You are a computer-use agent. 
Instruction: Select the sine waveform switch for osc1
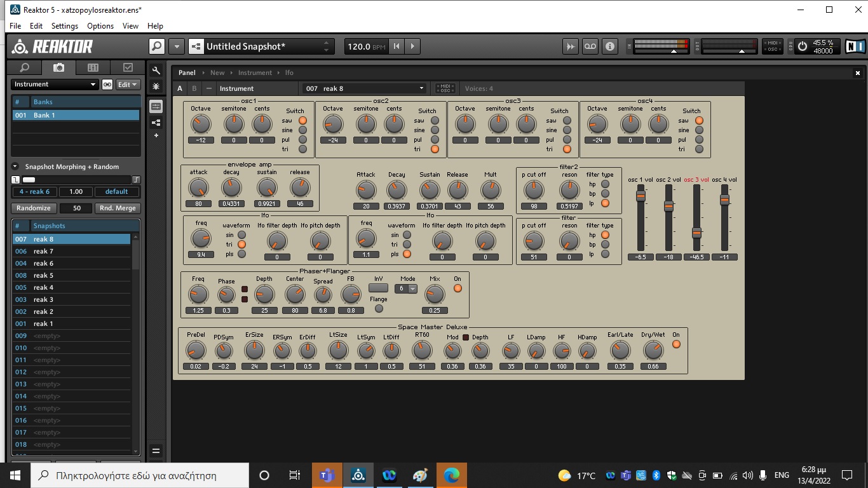click(302, 130)
